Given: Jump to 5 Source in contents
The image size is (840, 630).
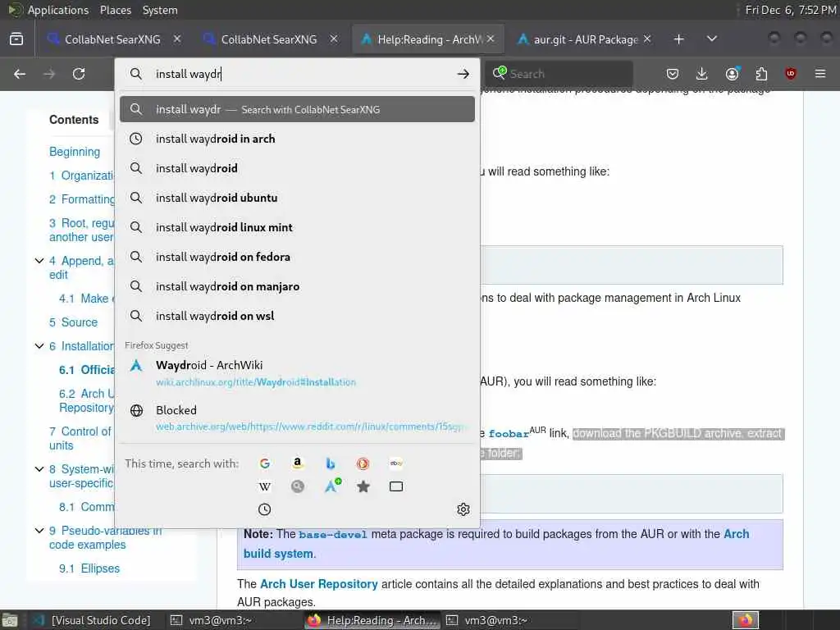Looking at the screenshot, I should [73, 322].
